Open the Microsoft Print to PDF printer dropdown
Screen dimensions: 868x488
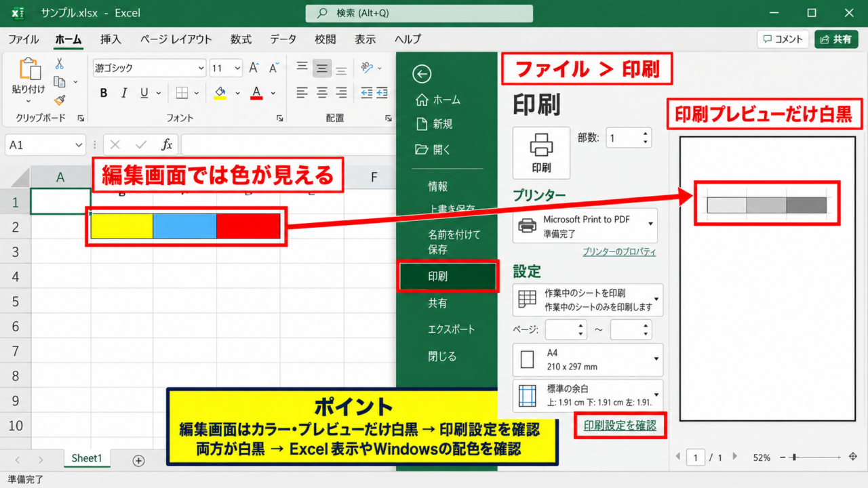[x=585, y=225]
